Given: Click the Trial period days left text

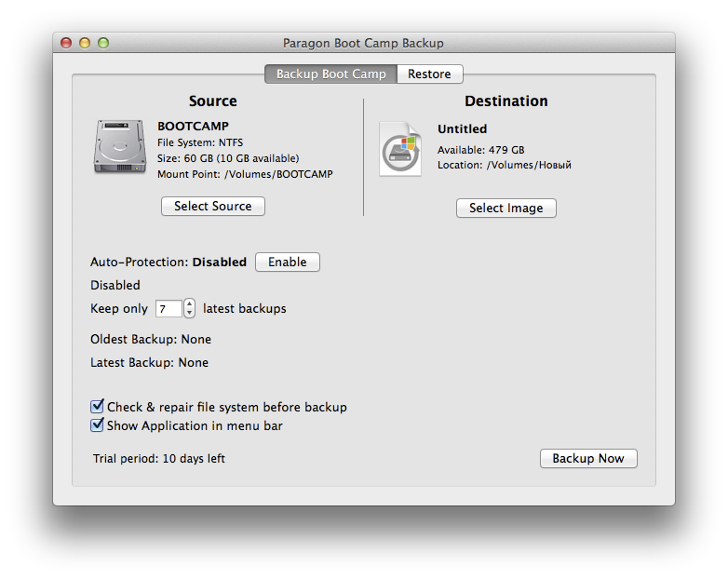Looking at the screenshot, I should tap(159, 459).
